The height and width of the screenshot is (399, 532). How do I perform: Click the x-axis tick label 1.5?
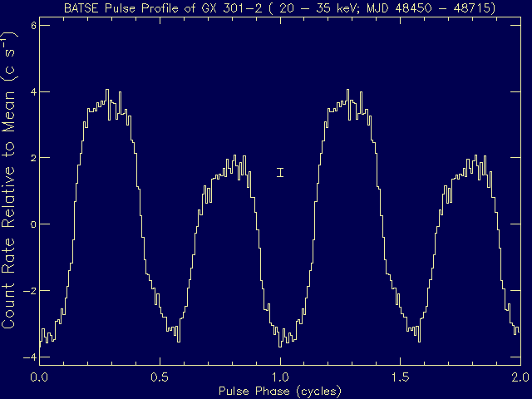[400, 377]
